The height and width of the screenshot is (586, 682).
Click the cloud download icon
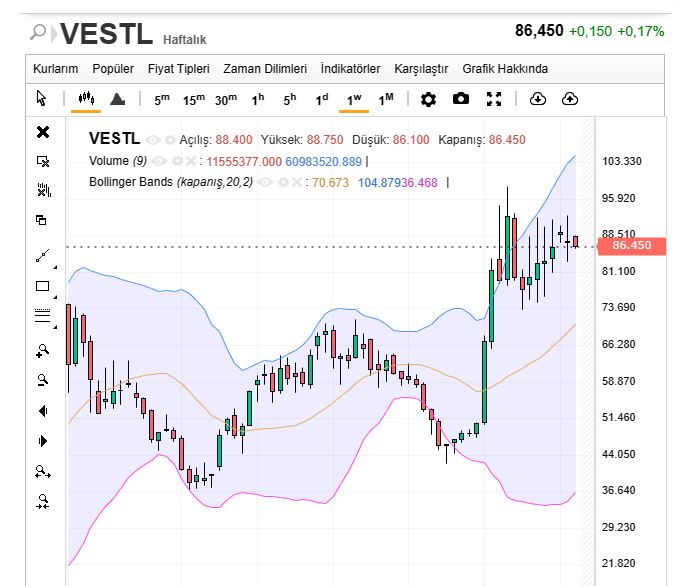538,99
